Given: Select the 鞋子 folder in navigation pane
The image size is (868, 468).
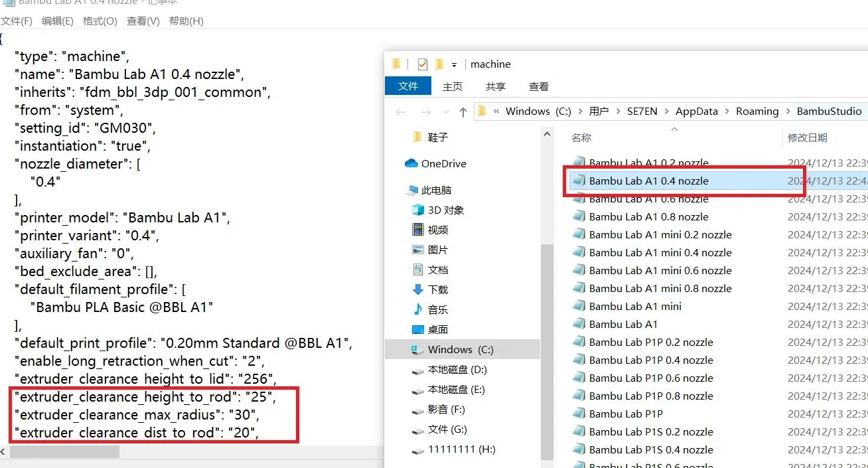Looking at the screenshot, I should (430, 137).
